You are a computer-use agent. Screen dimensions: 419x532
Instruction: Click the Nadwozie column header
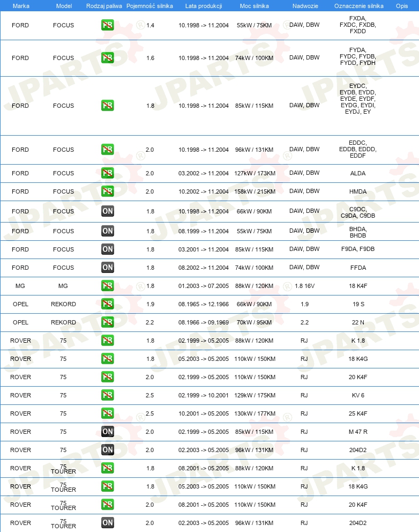[x=305, y=6]
